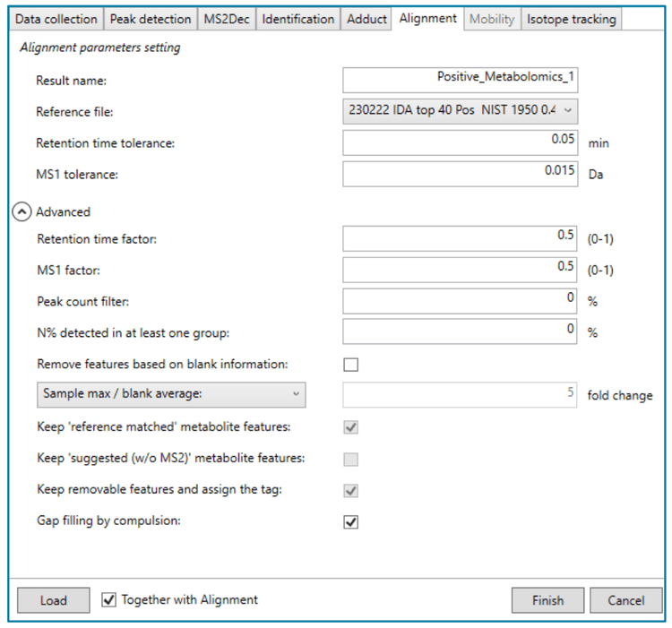The width and height of the screenshot is (672, 628).
Task: Click the Cancel button
Action: click(x=625, y=600)
